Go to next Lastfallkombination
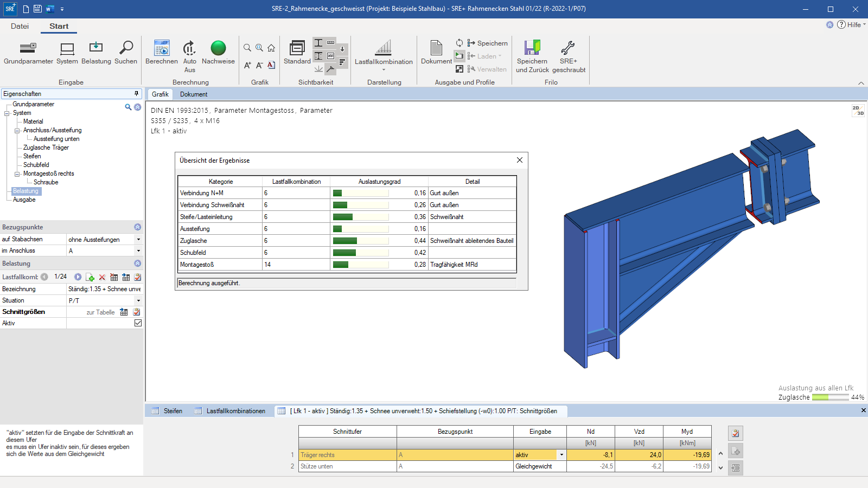This screenshot has width=868, height=488. coord(78,277)
